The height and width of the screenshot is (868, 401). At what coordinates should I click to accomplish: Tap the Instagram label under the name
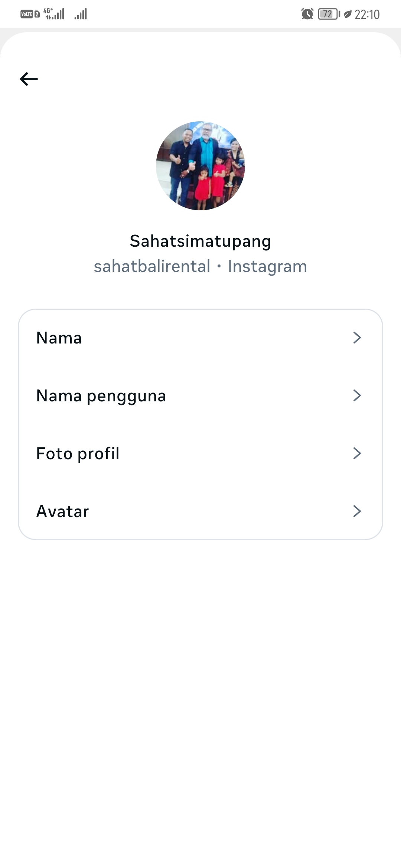tap(267, 266)
